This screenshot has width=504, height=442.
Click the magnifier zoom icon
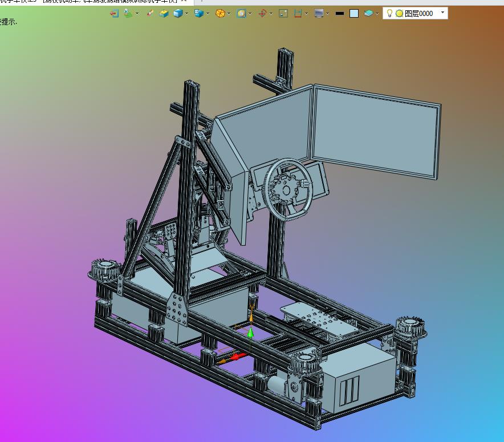(x=241, y=14)
